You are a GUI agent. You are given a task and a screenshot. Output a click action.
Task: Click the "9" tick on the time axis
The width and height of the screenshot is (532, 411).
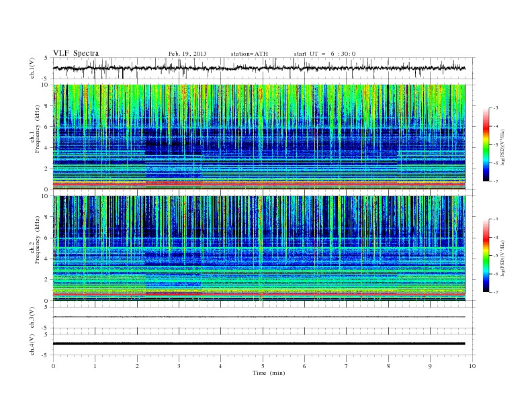click(x=430, y=366)
